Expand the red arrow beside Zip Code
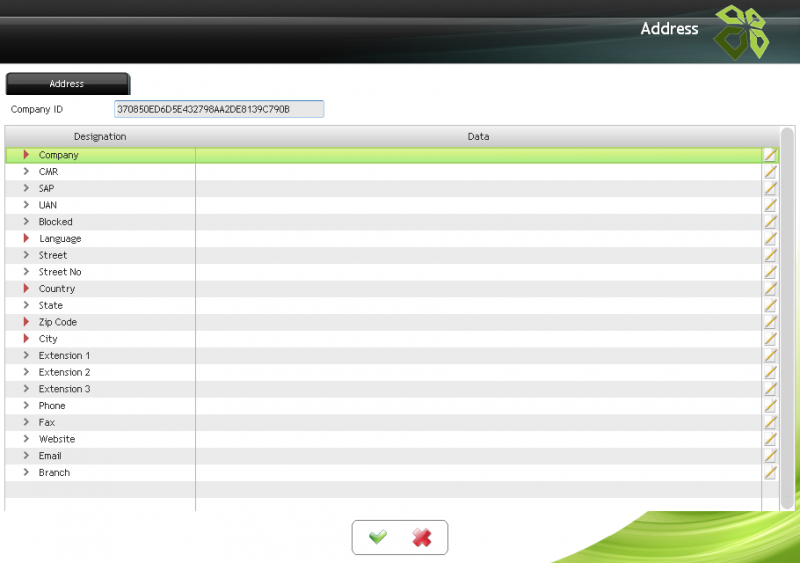 (x=26, y=322)
